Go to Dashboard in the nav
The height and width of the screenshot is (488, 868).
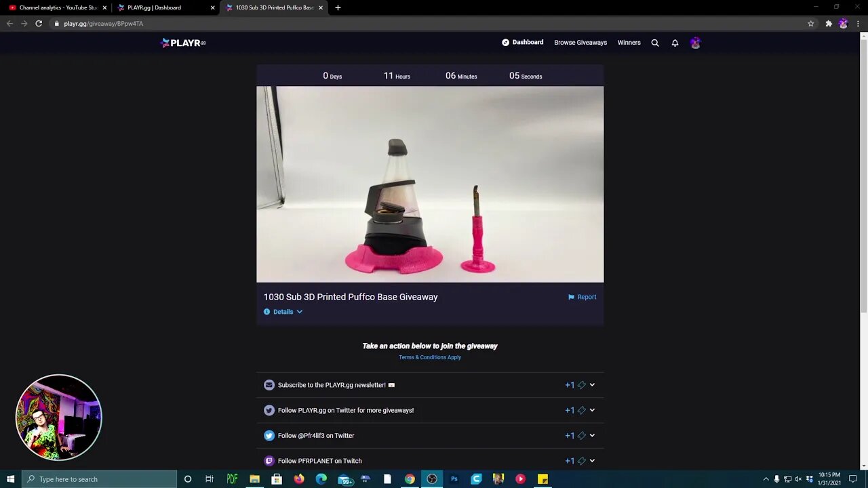click(x=522, y=42)
